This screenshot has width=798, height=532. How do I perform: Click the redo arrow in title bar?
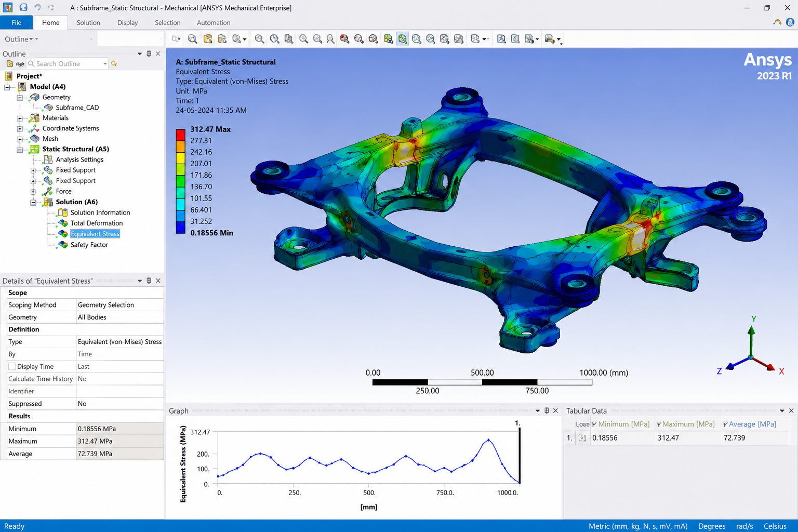point(51,7)
